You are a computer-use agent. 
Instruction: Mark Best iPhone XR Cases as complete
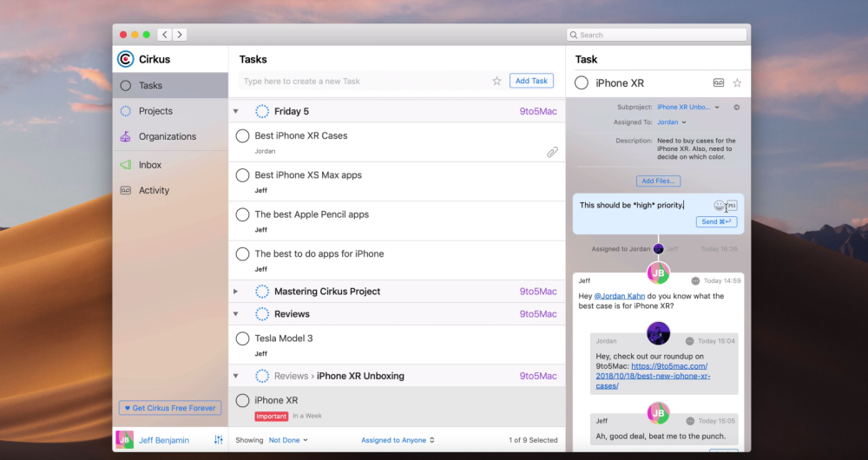pos(243,136)
